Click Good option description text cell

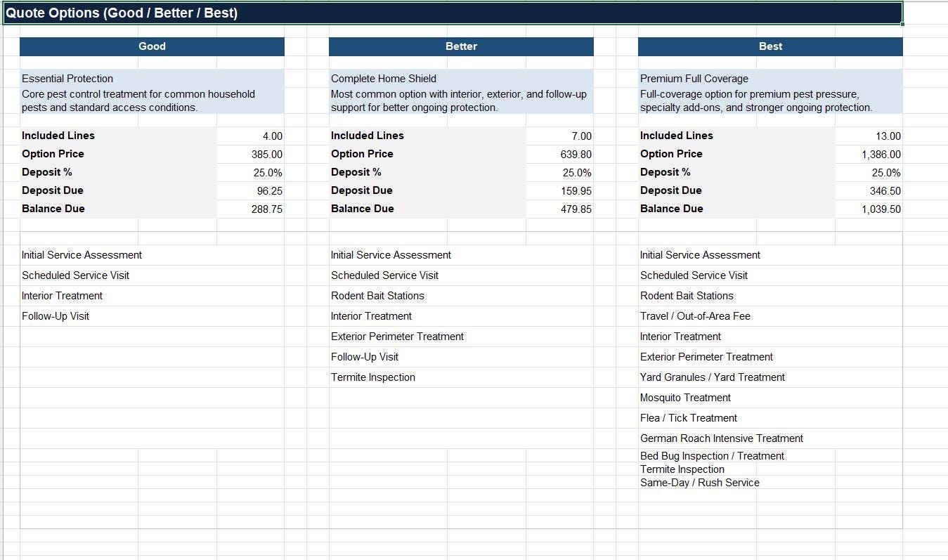coord(152,100)
